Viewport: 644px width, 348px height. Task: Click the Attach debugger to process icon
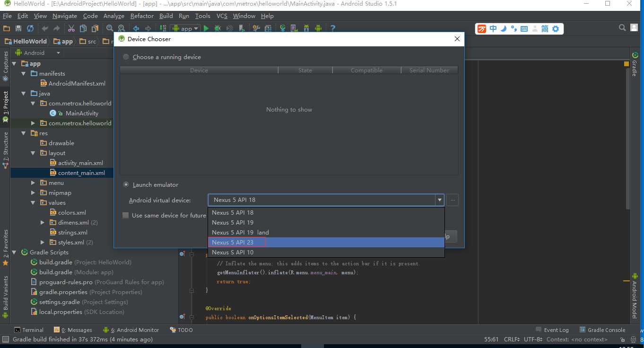pyautogui.click(x=241, y=28)
